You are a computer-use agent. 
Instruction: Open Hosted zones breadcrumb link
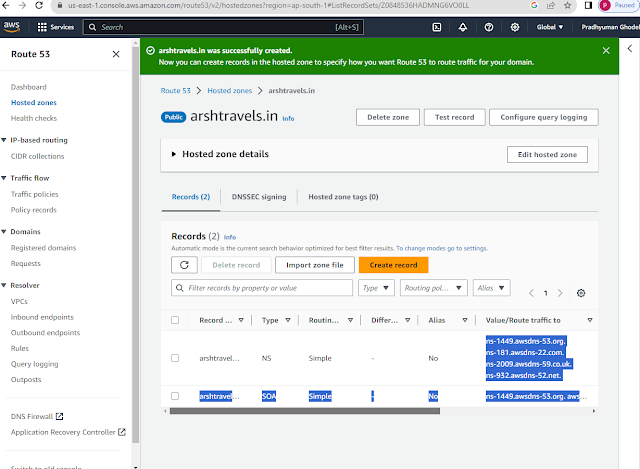pyautogui.click(x=229, y=91)
